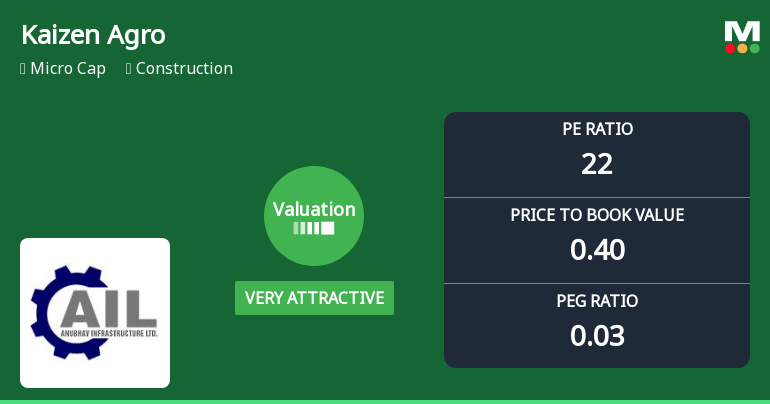The height and width of the screenshot is (404, 770).
Task: Click the price to book value 0.40
Action: pos(597,250)
